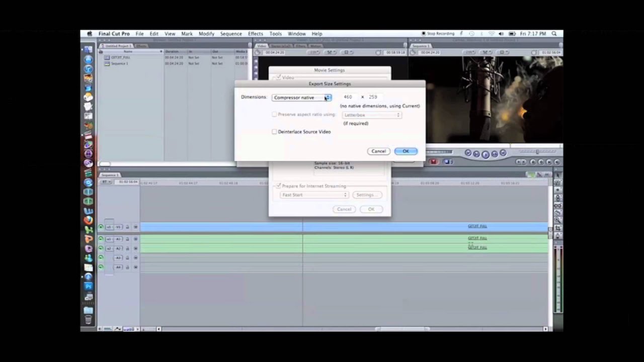644x362 pixels.
Task: Open the Canvas zoom percentage popup
Action: click(x=468, y=52)
